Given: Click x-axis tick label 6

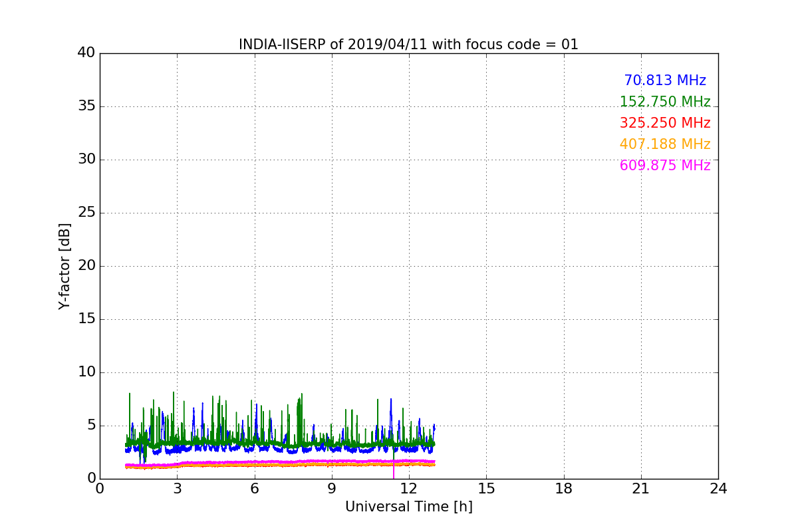Looking at the screenshot, I should [x=254, y=489].
